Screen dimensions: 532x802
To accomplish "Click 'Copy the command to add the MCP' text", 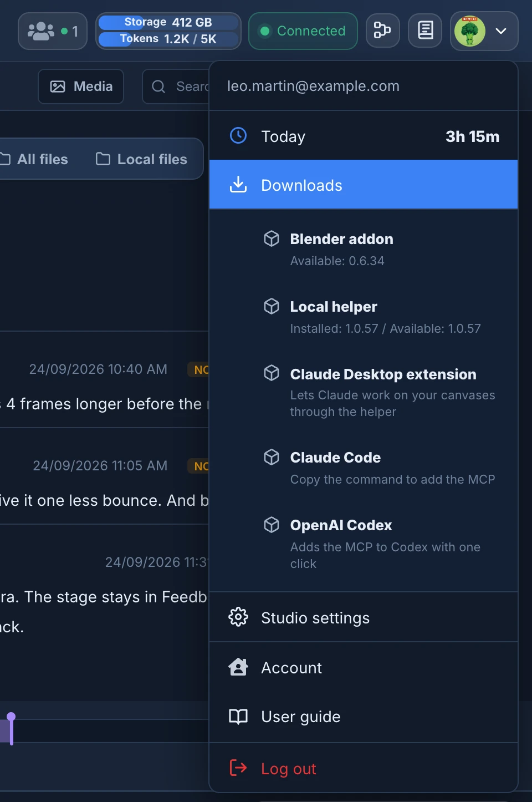I will (392, 479).
